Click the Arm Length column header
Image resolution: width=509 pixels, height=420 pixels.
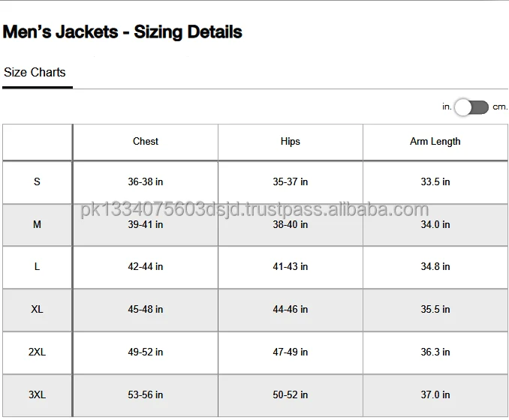coord(435,142)
